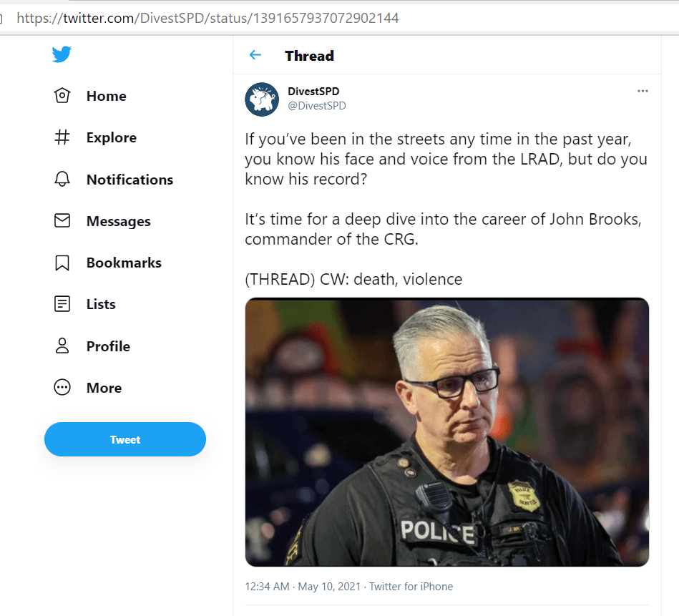The image size is (679, 616).
Task: Click the browser address bar URL
Action: point(207,18)
